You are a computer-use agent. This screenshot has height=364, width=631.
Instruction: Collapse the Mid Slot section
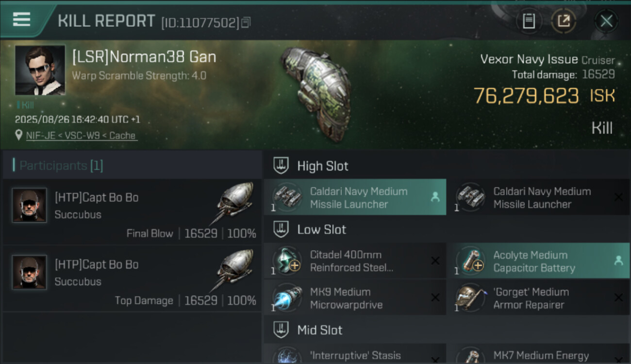point(281,331)
